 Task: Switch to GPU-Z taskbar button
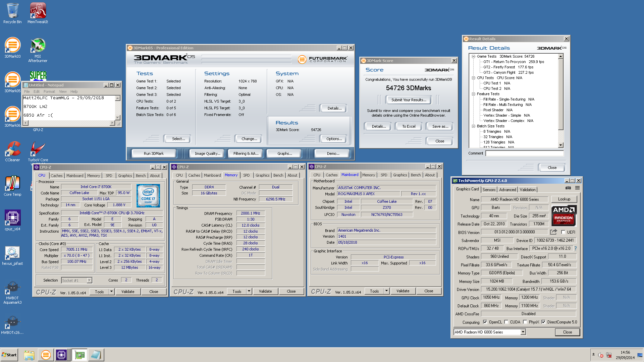pos(79,355)
